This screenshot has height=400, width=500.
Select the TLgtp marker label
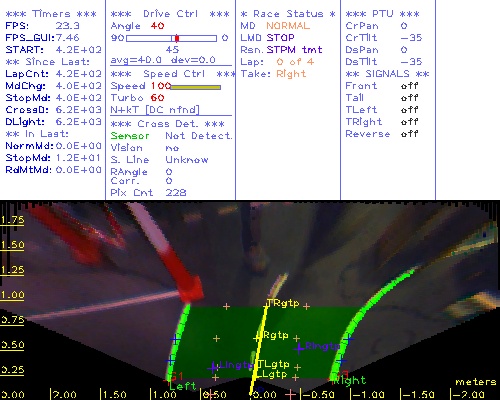[x=274, y=364]
